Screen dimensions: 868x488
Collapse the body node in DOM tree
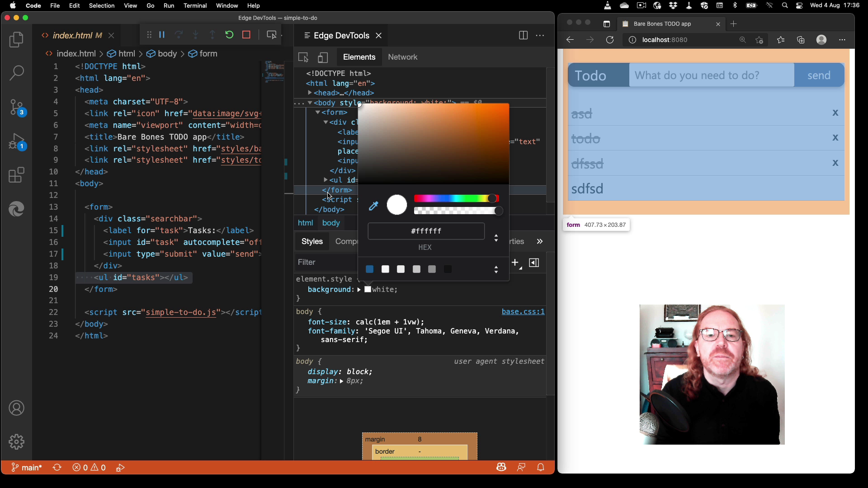point(310,103)
